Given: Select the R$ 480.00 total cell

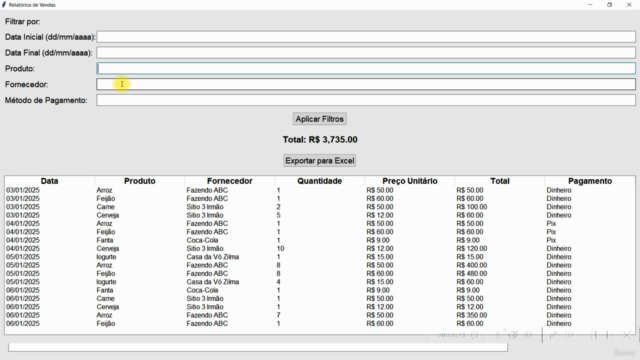Looking at the screenshot, I should [471, 273].
